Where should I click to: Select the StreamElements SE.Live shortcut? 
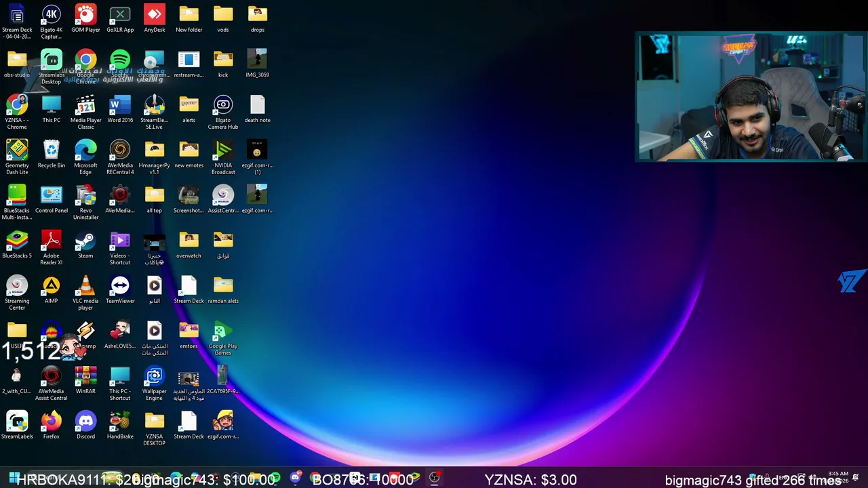coord(155,113)
